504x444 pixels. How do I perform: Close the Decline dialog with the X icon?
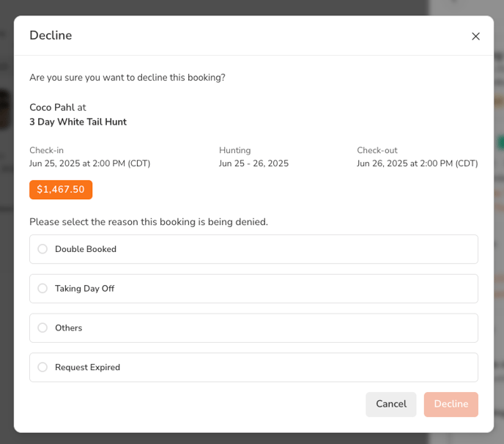[475, 37]
